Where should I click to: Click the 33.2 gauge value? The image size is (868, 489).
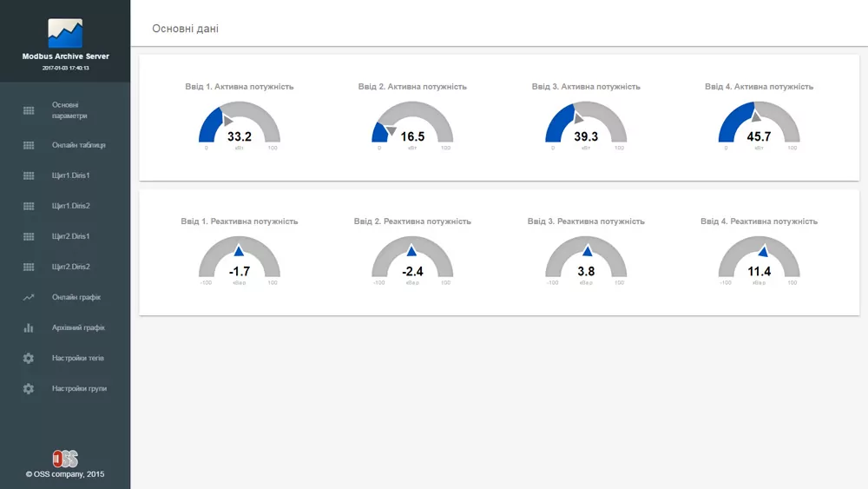click(x=240, y=136)
